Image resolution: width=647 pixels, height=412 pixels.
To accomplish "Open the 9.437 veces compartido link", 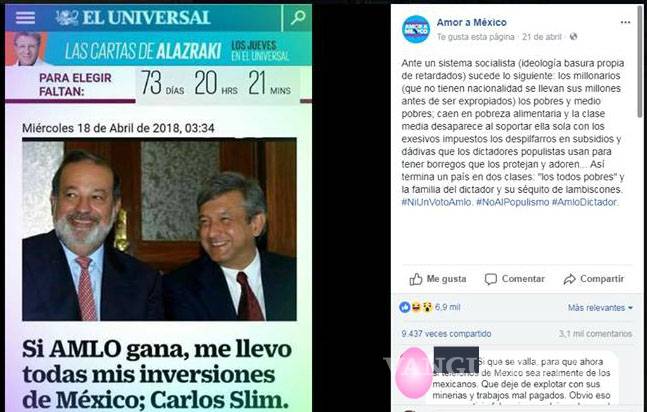I will pos(446,334).
